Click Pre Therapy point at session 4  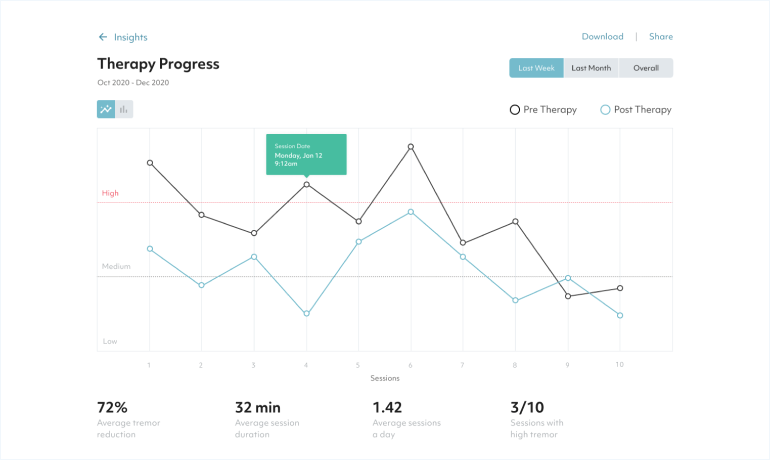click(x=306, y=185)
